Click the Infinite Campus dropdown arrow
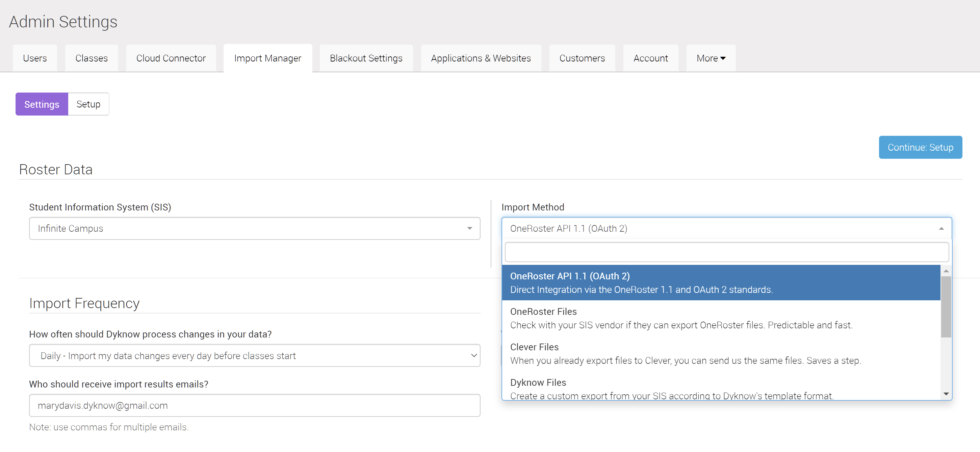Image resolution: width=980 pixels, height=452 pixels. [x=469, y=228]
